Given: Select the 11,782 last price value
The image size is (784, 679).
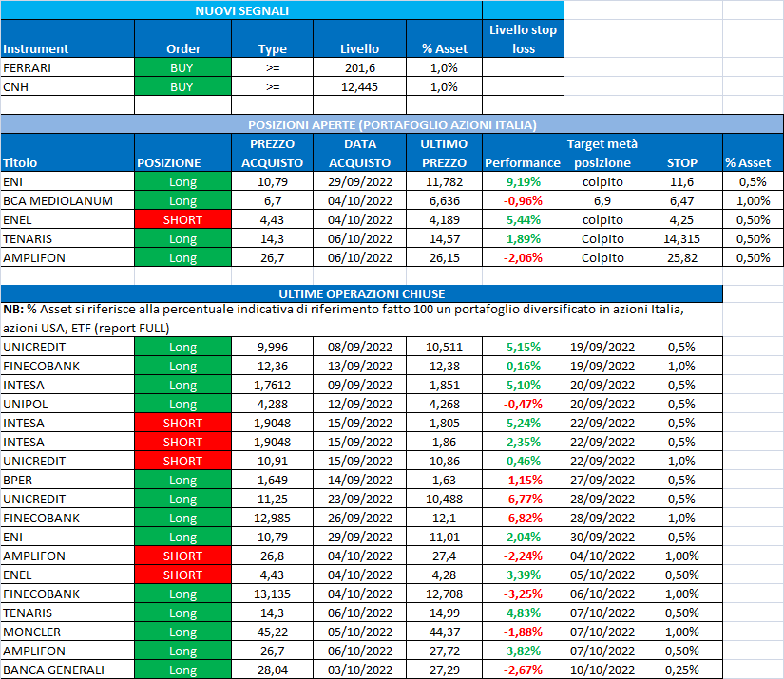Looking at the screenshot, I should coord(444,181).
